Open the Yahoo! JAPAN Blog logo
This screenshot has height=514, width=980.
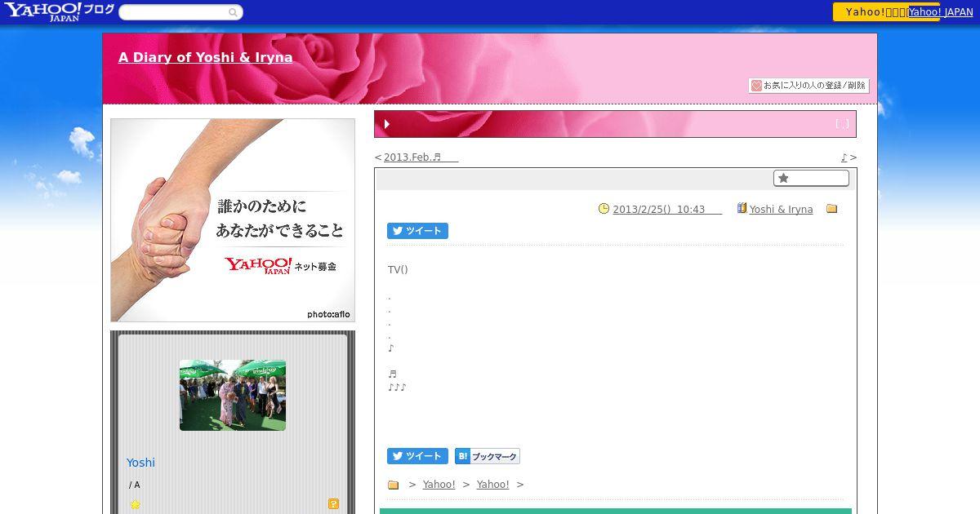coord(59,11)
